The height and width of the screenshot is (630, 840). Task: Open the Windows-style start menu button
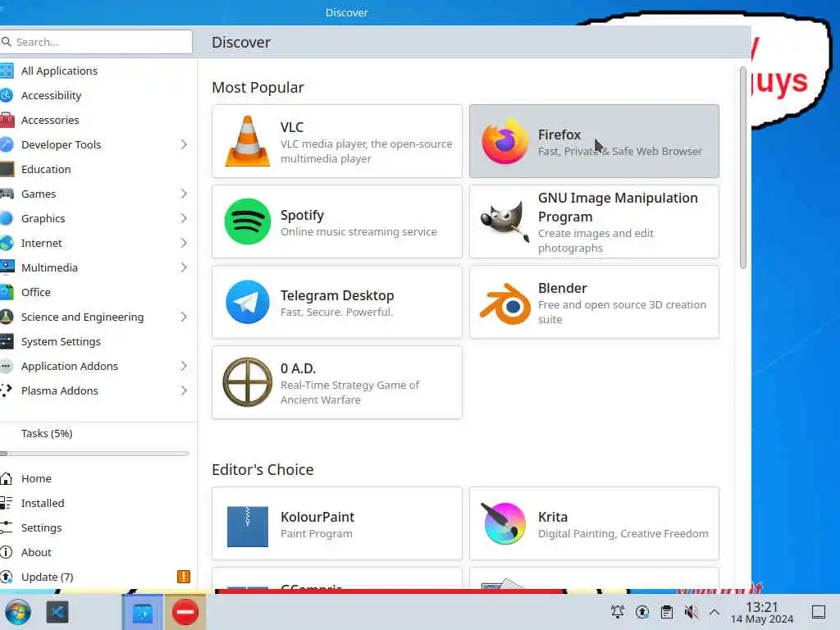[18, 612]
